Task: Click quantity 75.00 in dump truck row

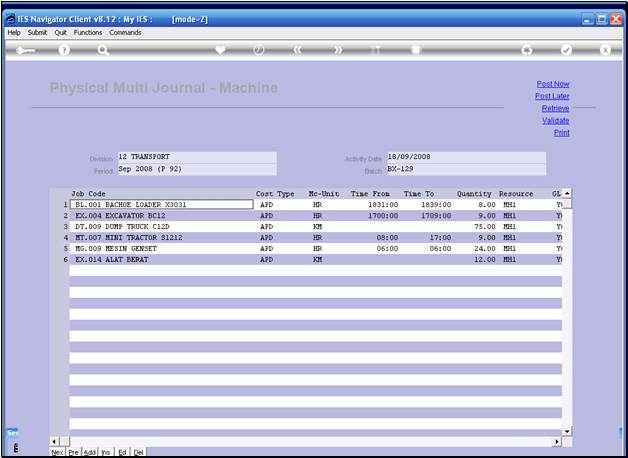Action: pos(485,227)
